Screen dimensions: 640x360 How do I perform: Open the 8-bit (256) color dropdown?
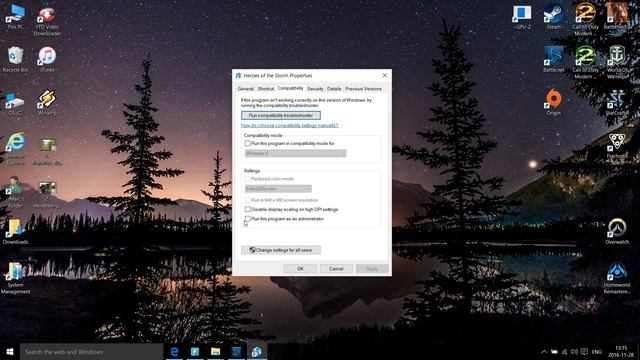coord(278,189)
